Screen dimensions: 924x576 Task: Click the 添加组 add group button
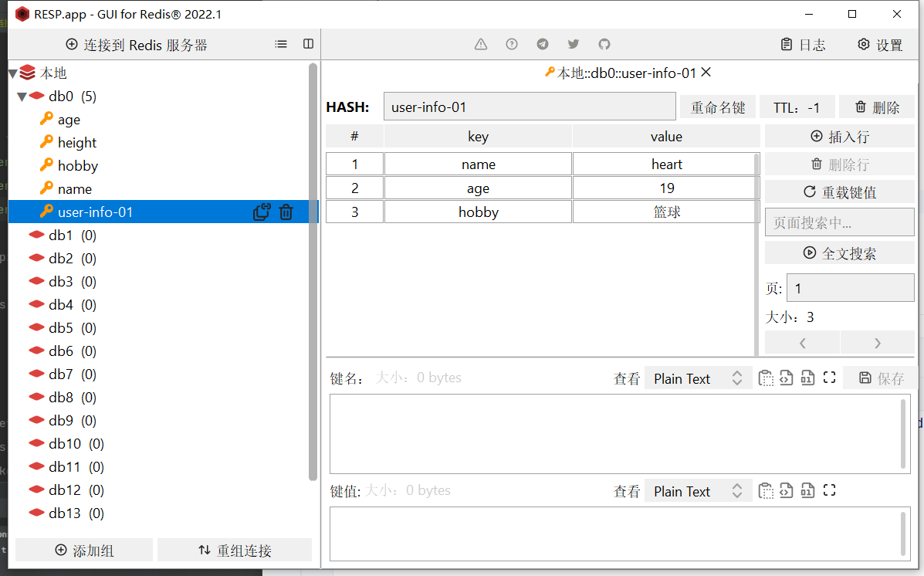[x=84, y=551]
